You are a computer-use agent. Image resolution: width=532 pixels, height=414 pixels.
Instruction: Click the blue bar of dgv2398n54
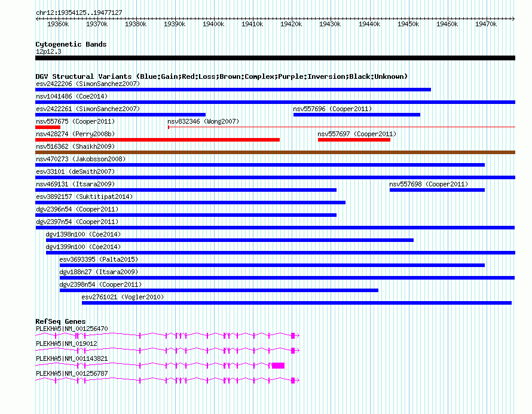219,290
